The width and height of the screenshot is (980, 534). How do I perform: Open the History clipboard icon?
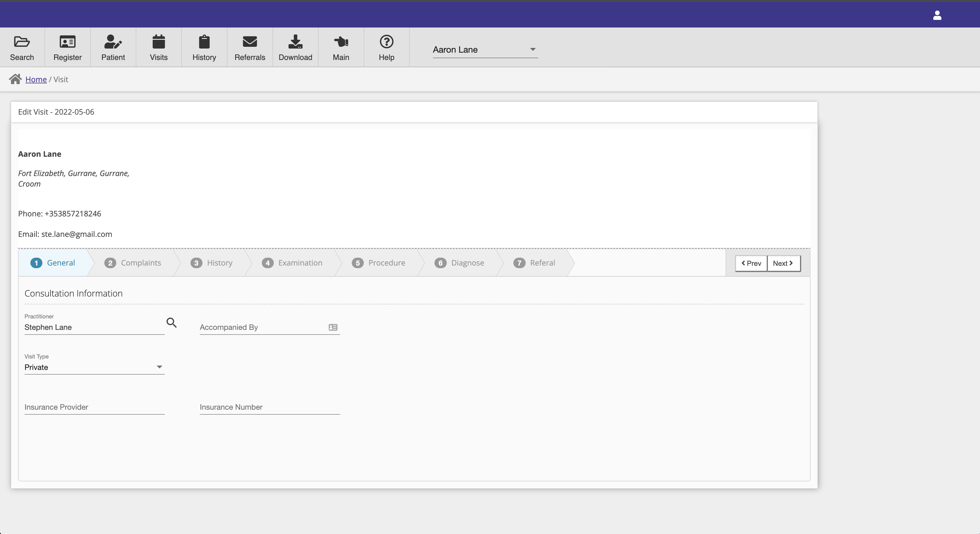(x=204, y=42)
